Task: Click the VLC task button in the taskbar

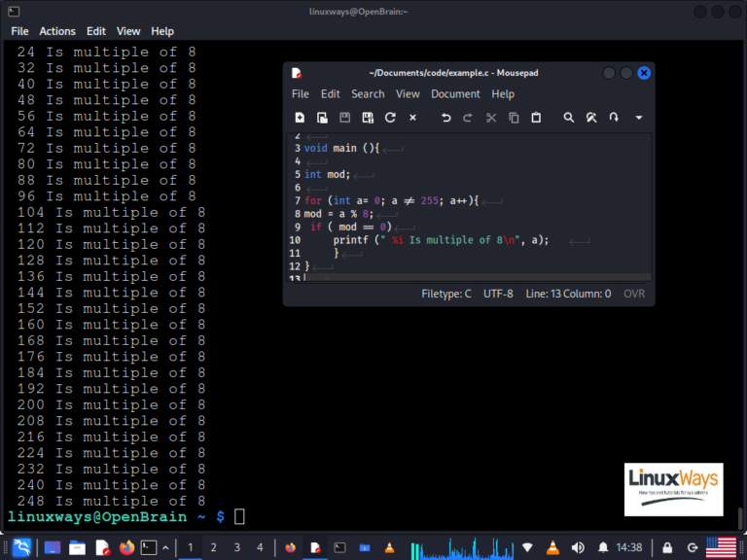Action: tap(389, 547)
